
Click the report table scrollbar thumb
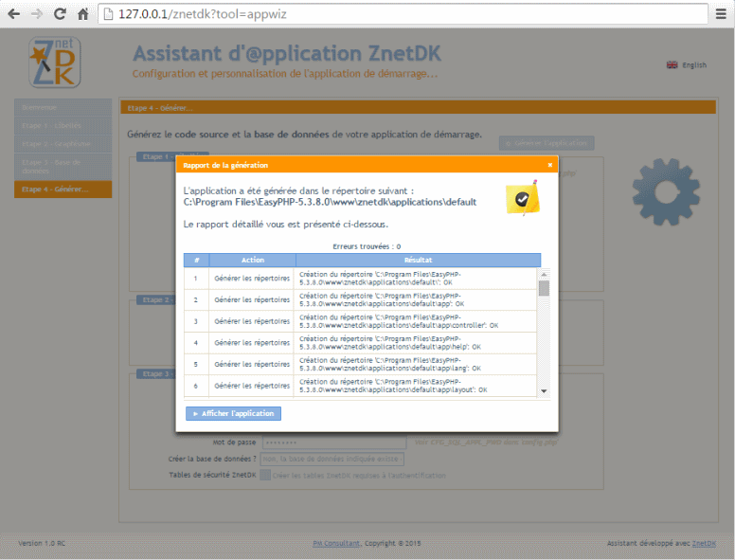coord(544,288)
